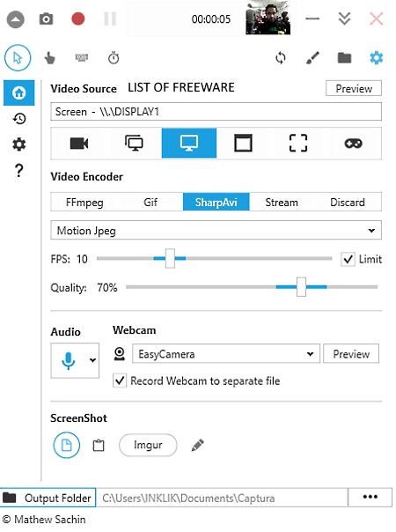Expand the audio source dropdown arrow

tap(92, 360)
